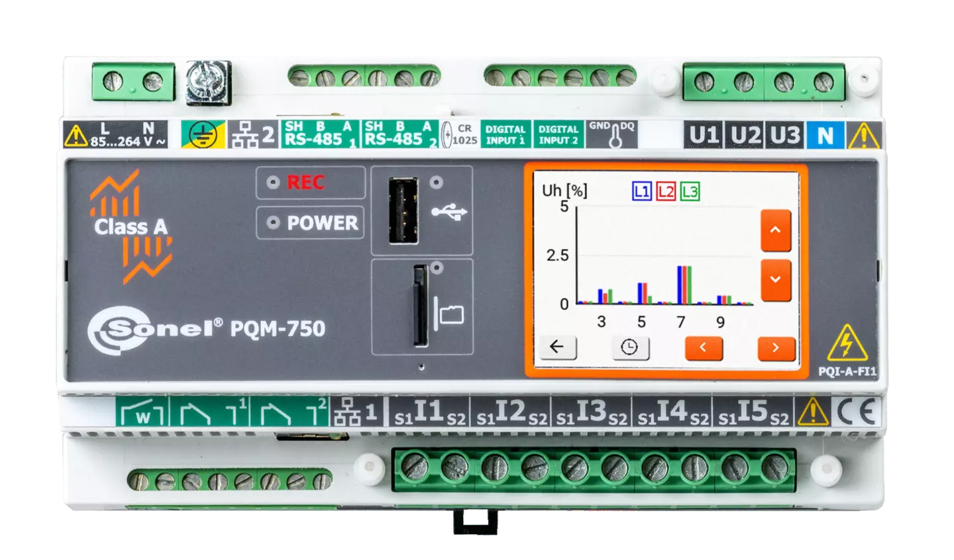This screenshot has width=954, height=560.
Task: Click the relay 2 contact symbol
Action: click(x=290, y=412)
